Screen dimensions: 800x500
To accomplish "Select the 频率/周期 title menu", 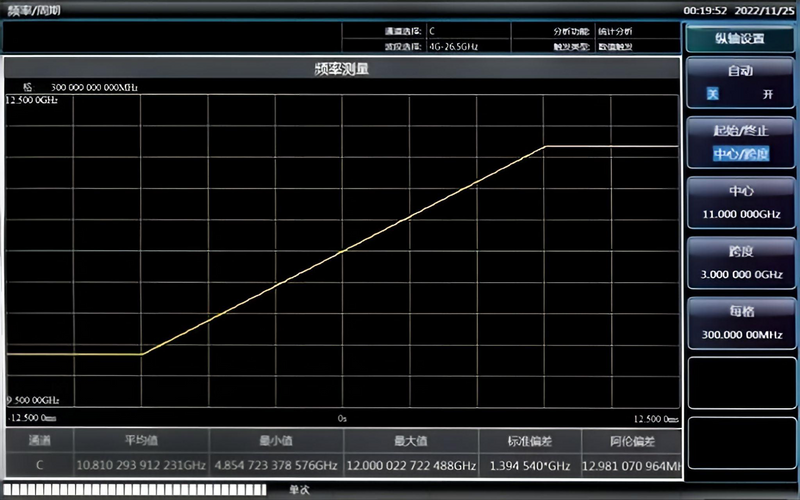I will click(34, 10).
